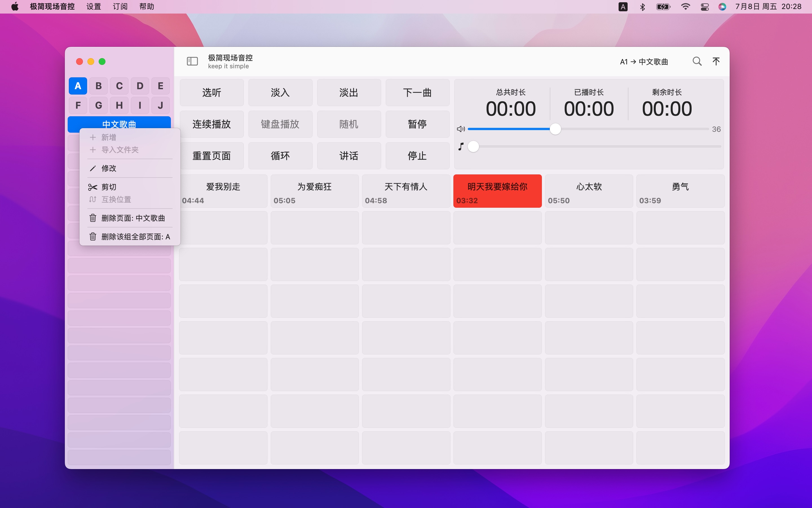The width and height of the screenshot is (812, 508).
Task: Click the 停止 stop button
Action: coord(417,156)
